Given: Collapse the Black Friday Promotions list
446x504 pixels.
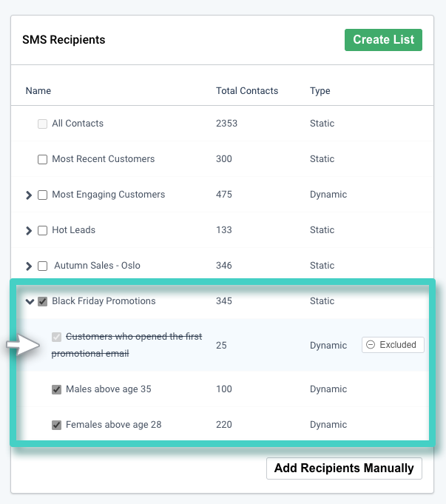Looking at the screenshot, I should pos(30,301).
